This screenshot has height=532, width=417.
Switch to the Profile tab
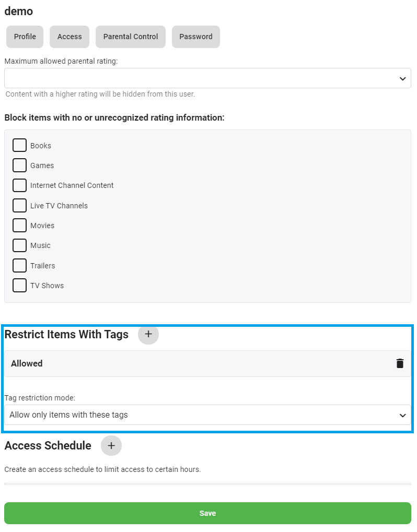[x=25, y=37]
